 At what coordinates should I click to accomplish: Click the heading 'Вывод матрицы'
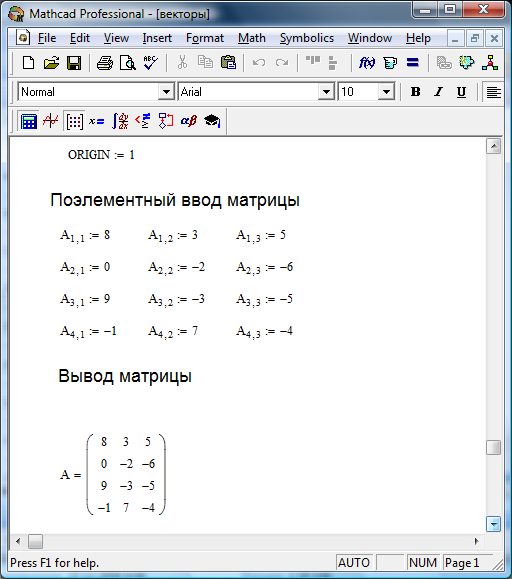125,376
